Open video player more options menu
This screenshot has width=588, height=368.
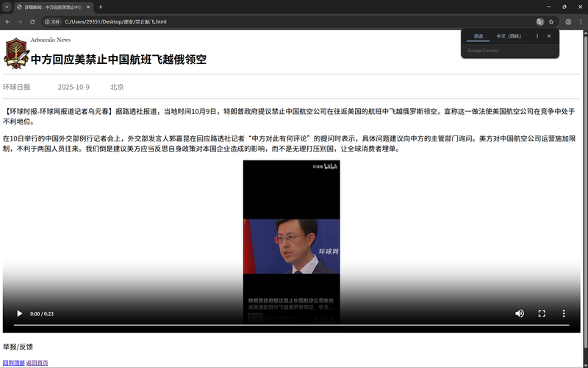564,314
